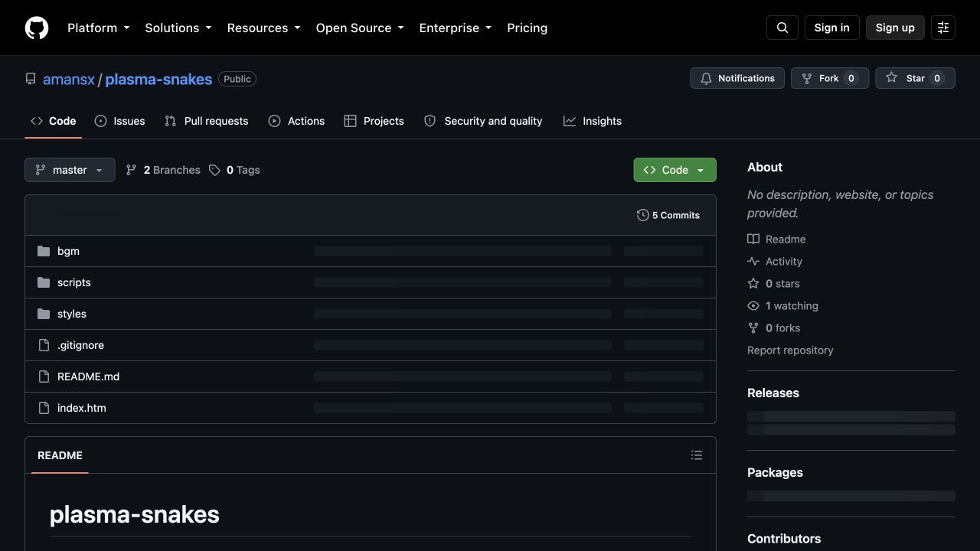
Task: Switch to the Issues tab
Action: tap(119, 121)
